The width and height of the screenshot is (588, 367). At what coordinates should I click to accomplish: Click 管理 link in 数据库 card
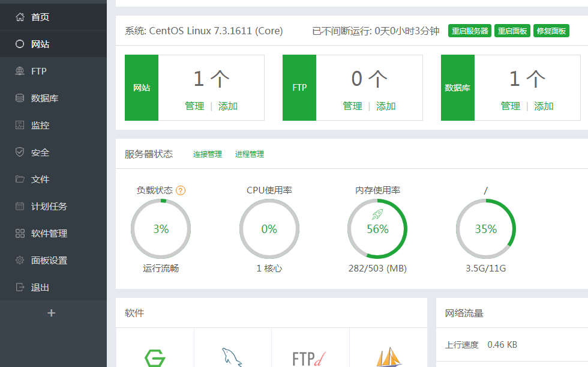(x=511, y=106)
